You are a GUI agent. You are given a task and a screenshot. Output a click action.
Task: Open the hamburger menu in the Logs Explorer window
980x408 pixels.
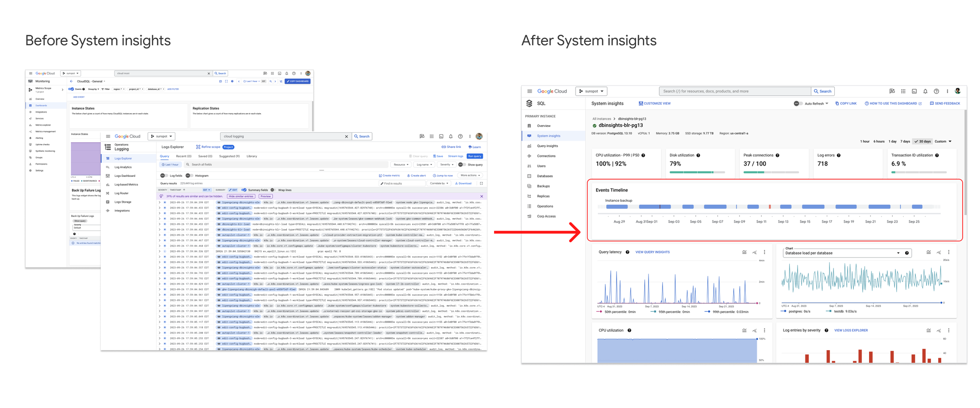coord(108,136)
